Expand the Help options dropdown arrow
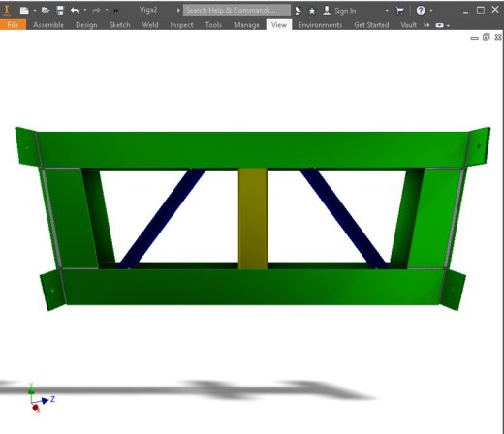 tap(431, 11)
